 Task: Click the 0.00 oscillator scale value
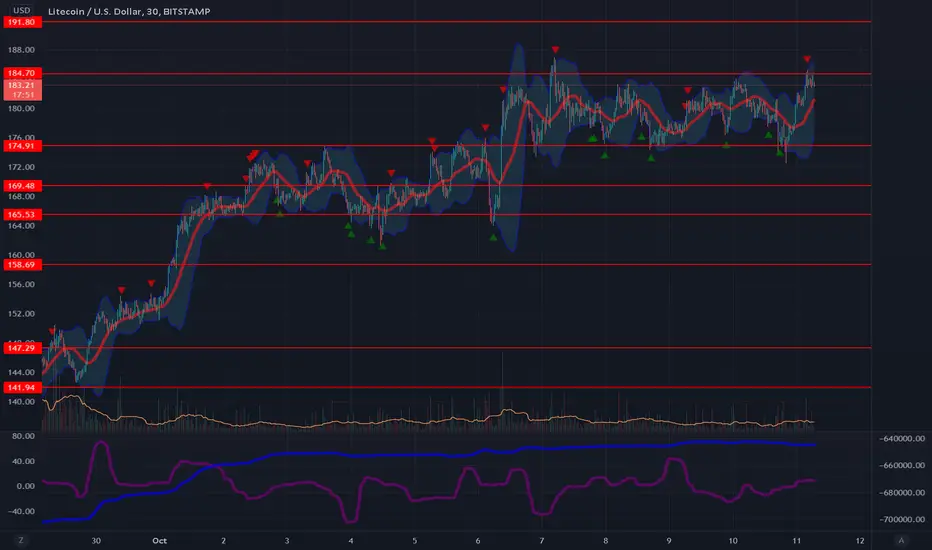pos(26,486)
